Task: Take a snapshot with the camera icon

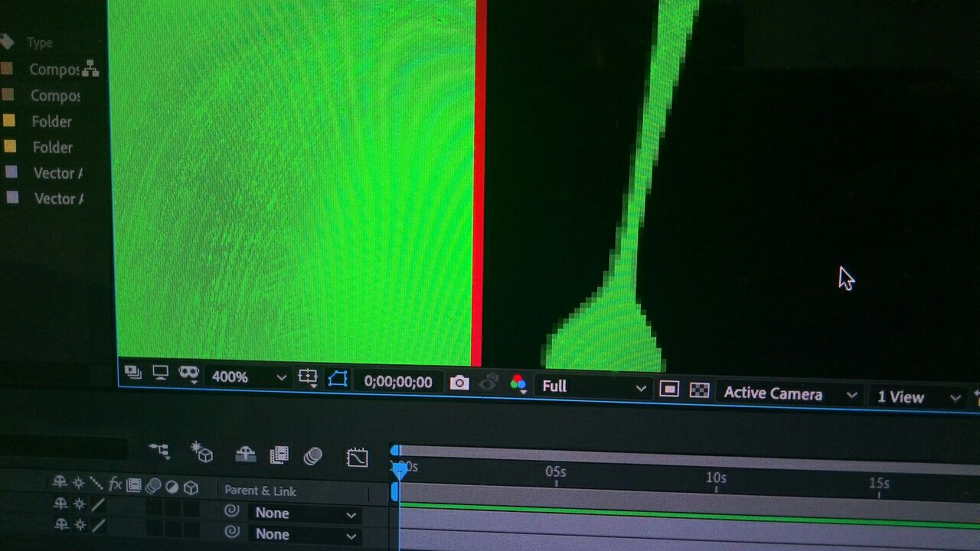Action: 459,383
